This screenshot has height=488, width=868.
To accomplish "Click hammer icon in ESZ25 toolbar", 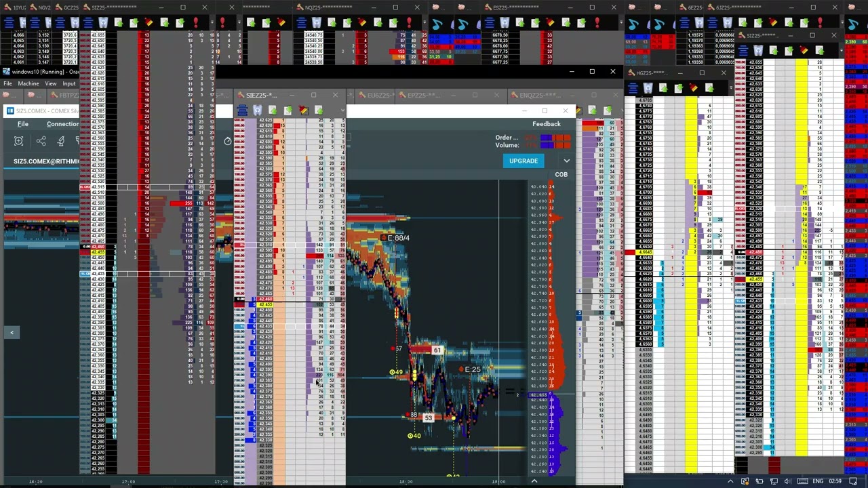I will [550, 22].
